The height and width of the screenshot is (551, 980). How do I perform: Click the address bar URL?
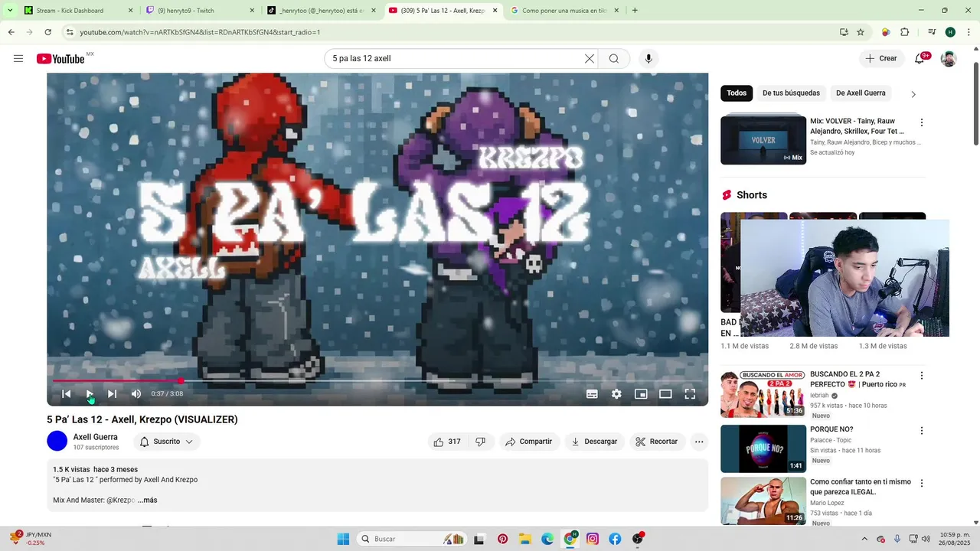200,32
